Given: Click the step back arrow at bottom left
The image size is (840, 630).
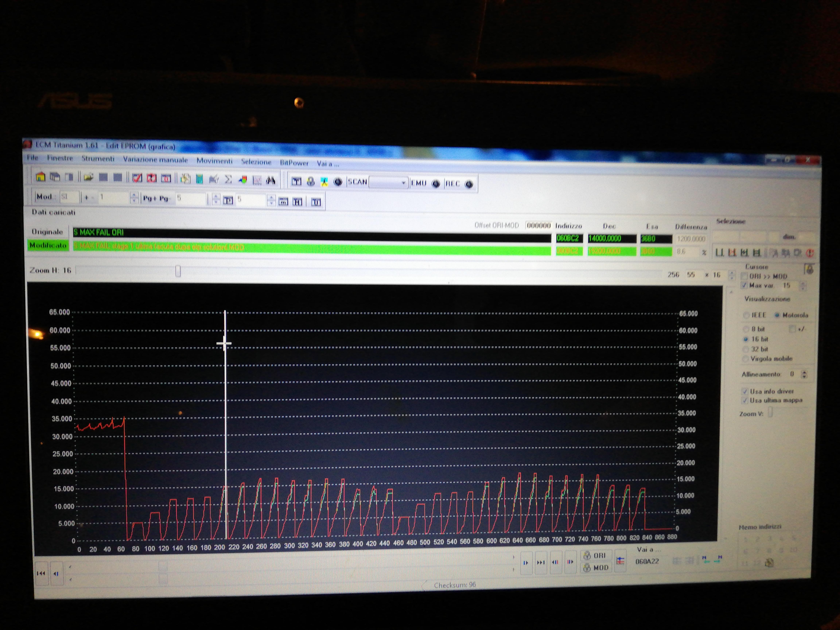Looking at the screenshot, I should coord(56,573).
